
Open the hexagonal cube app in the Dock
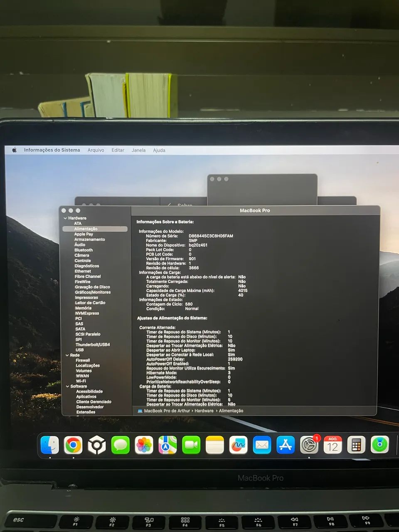(97, 446)
